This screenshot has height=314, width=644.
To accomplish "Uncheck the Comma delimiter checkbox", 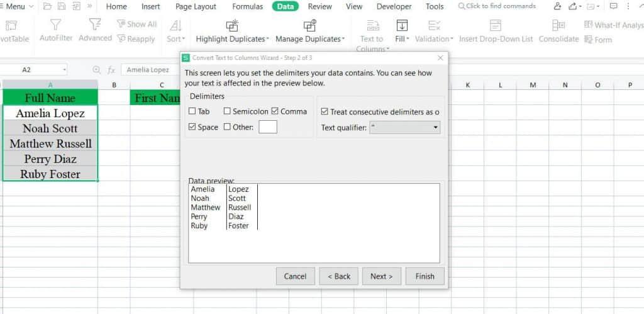I will (x=275, y=111).
